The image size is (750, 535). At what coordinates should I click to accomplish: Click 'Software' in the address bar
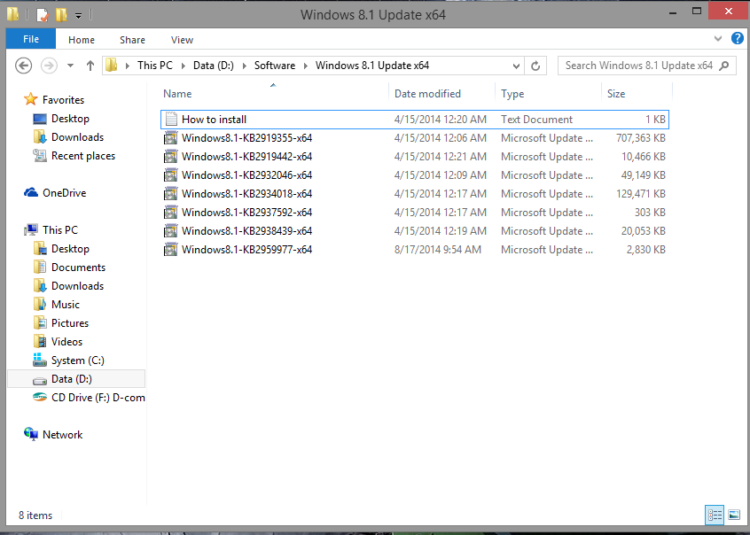tap(275, 66)
